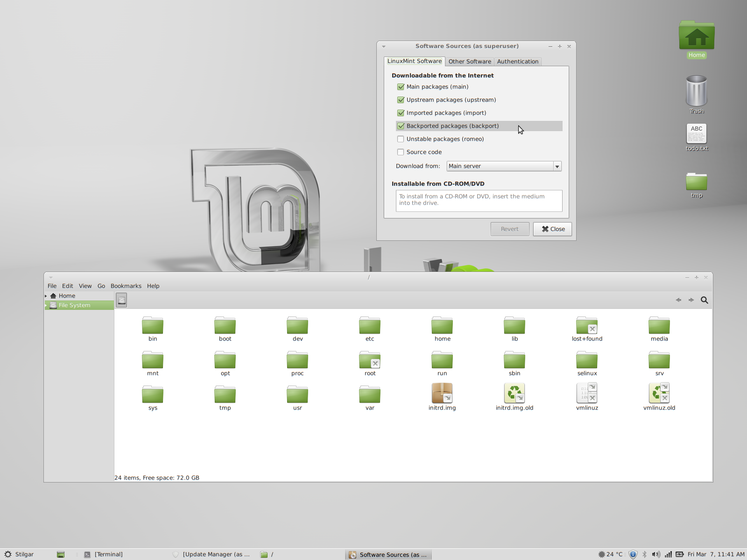
Task: Switch to the Terminal taskbar entry
Action: tap(104, 554)
